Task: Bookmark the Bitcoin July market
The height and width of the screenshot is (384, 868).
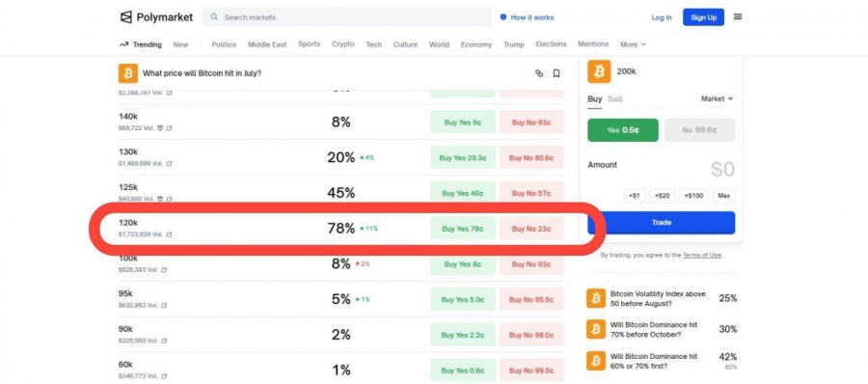Action: coord(556,73)
